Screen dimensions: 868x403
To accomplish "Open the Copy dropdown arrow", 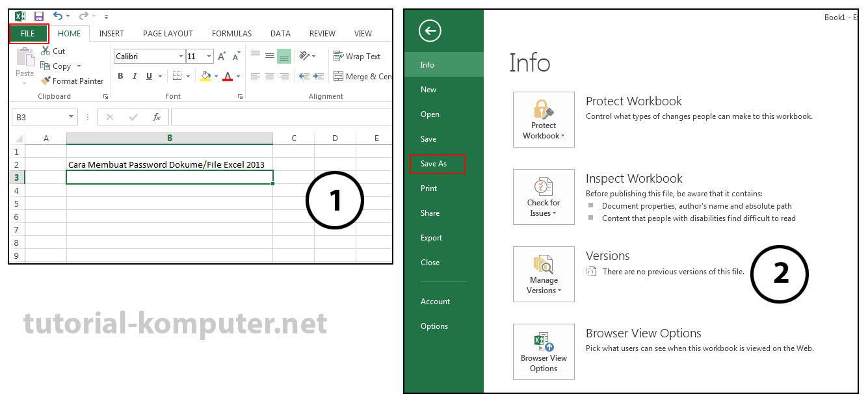I will [79, 66].
